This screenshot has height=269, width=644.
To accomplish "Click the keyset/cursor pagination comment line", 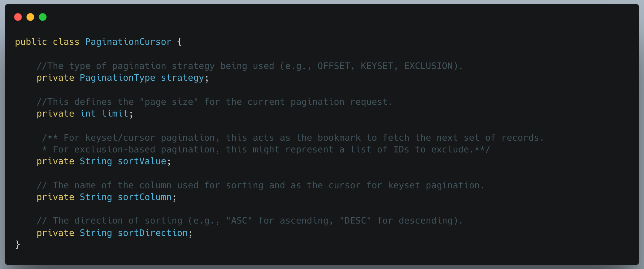I will click(293, 138).
